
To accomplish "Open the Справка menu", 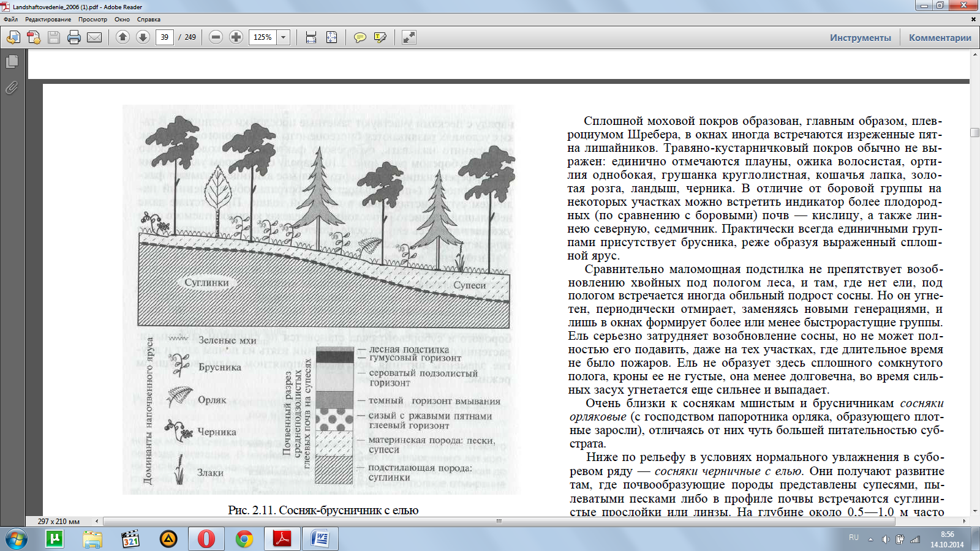I will pyautogui.click(x=149, y=20).
